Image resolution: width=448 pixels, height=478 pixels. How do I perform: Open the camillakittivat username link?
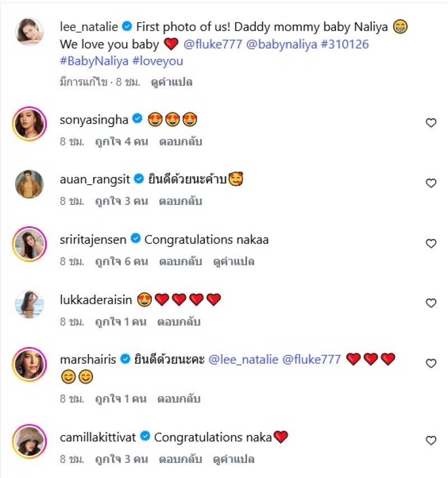tap(99, 437)
